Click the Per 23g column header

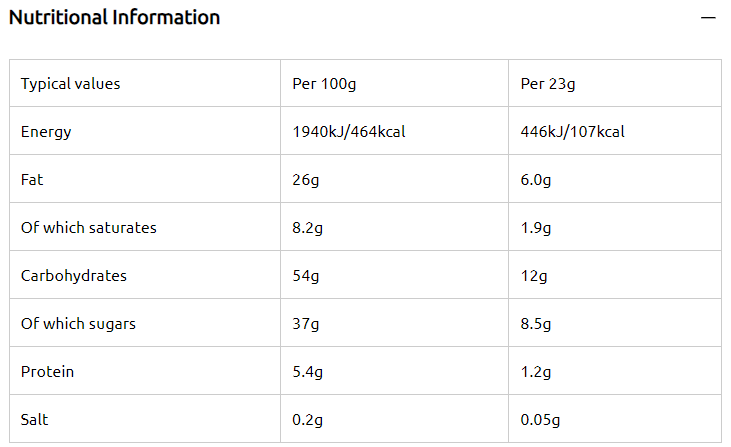pos(548,84)
